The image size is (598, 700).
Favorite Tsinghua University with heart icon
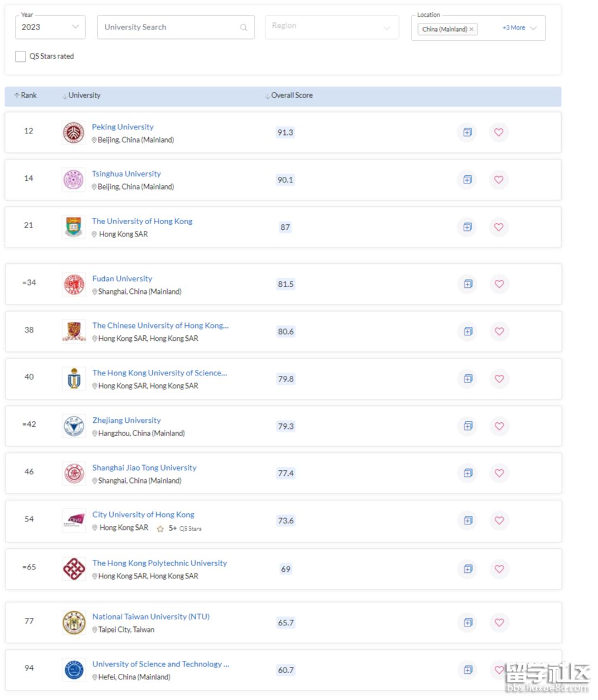(499, 180)
